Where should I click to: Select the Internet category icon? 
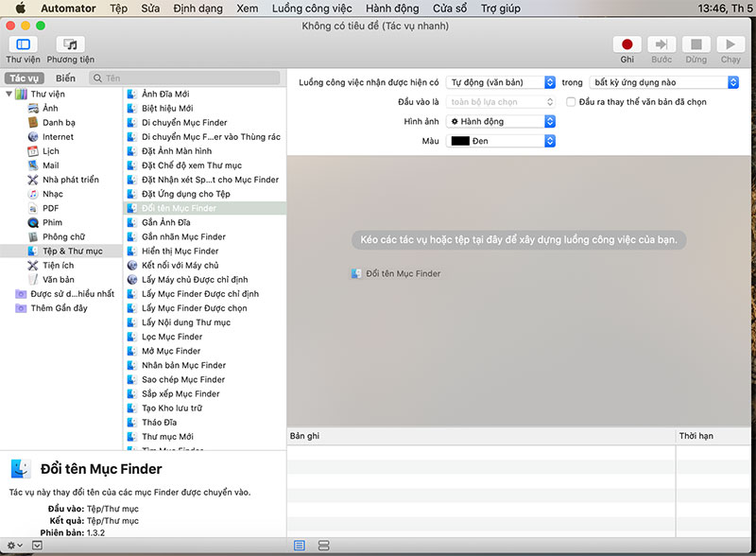[x=33, y=136]
